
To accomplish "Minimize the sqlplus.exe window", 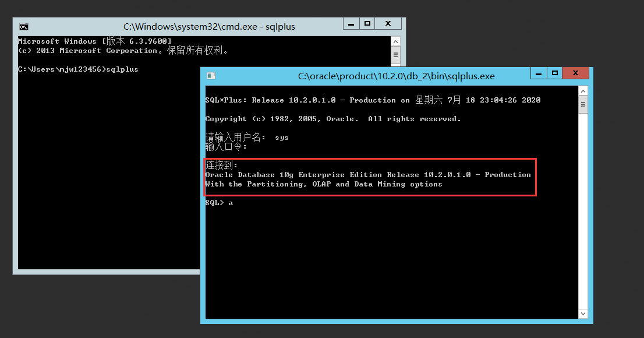I will click(539, 73).
